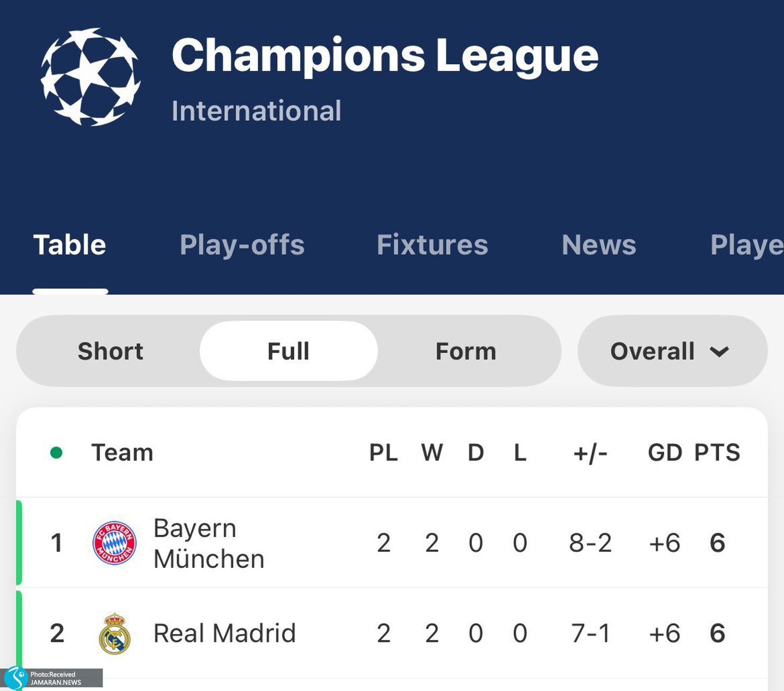Click the Champions League title heading
Image resolution: width=784 pixels, height=691 pixels.
coord(385,55)
